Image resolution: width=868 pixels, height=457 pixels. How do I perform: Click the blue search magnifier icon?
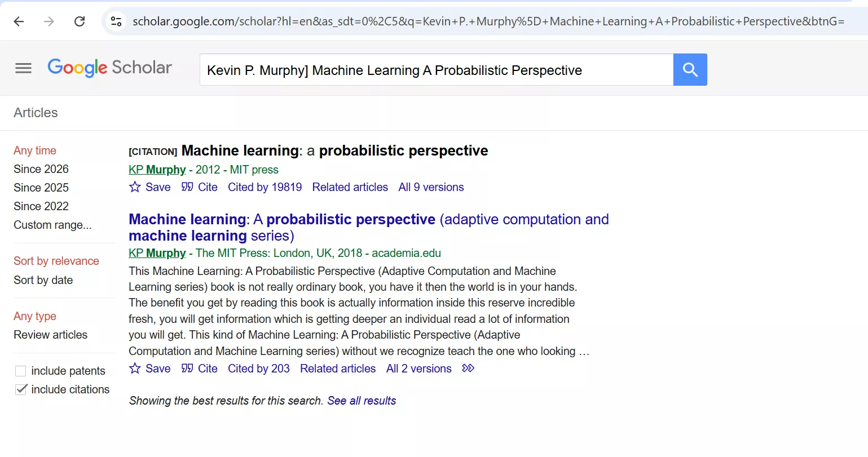point(690,69)
